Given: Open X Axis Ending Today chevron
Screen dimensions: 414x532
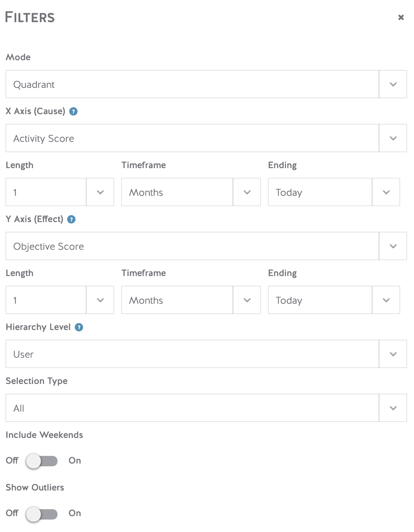Looking at the screenshot, I should click(x=386, y=192).
